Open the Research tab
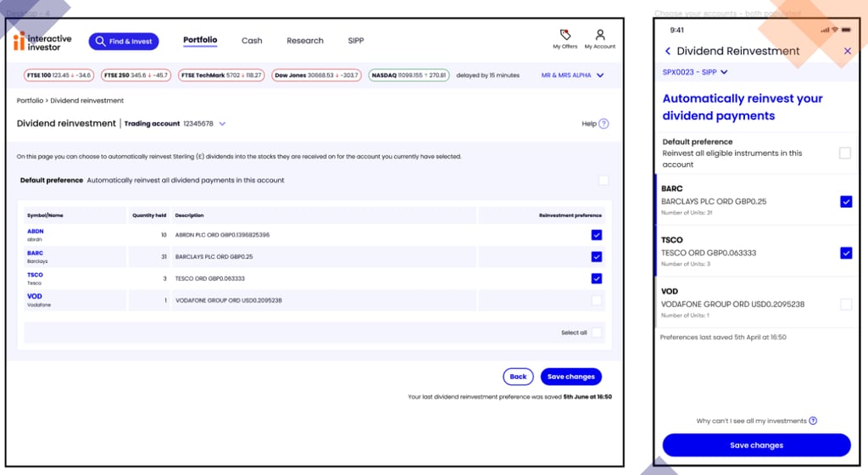 point(305,41)
